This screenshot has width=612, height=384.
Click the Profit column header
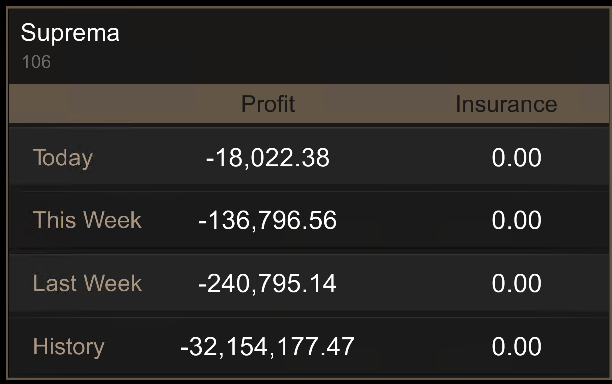[268, 104]
